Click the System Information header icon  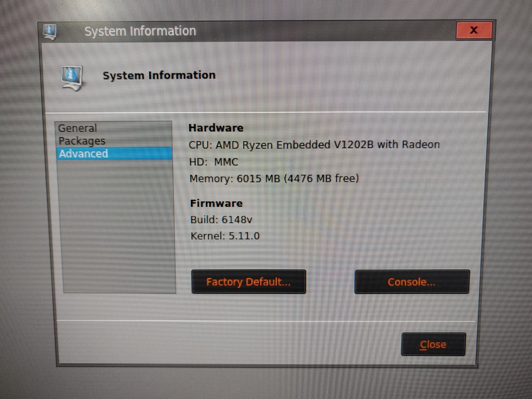[x=72, y=78]
